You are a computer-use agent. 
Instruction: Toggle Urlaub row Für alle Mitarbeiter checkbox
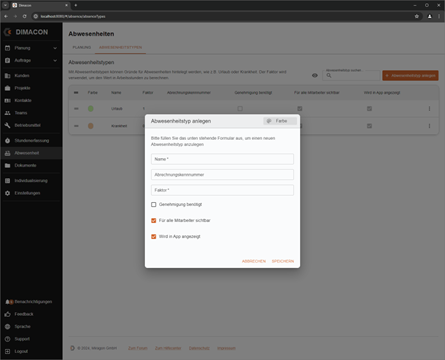tap(300, 109)
